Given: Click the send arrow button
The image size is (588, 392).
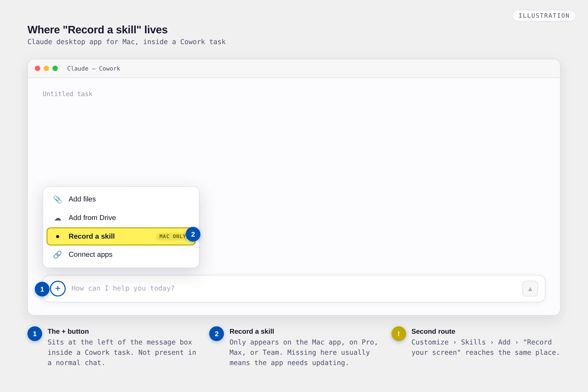Looking at the screenshot, I should [x=530, y=289].
